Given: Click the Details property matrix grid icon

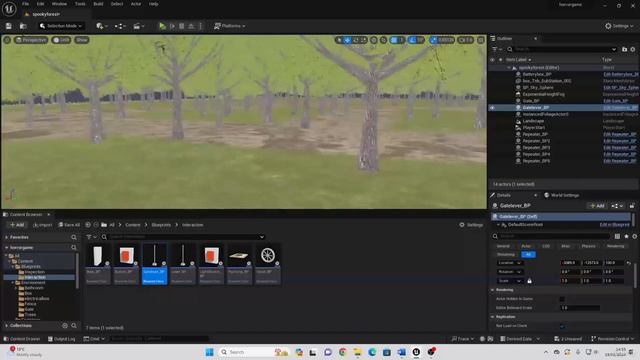Looking at the screenshot, I should (617, 236).
